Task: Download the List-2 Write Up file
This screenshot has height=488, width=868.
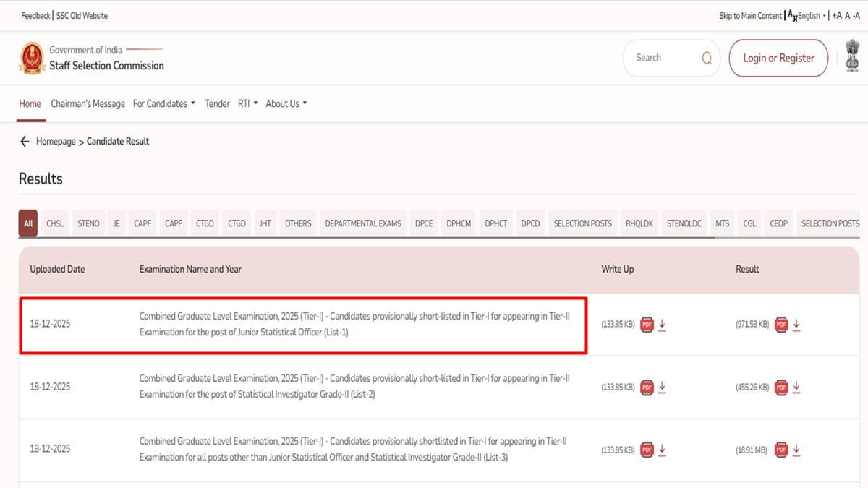Action: 662,388
